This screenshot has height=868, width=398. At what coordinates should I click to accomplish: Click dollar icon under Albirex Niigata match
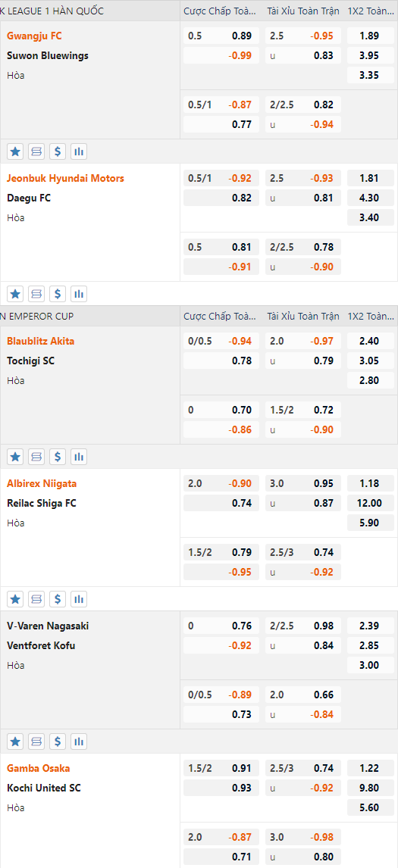click(x=58, y=599)
